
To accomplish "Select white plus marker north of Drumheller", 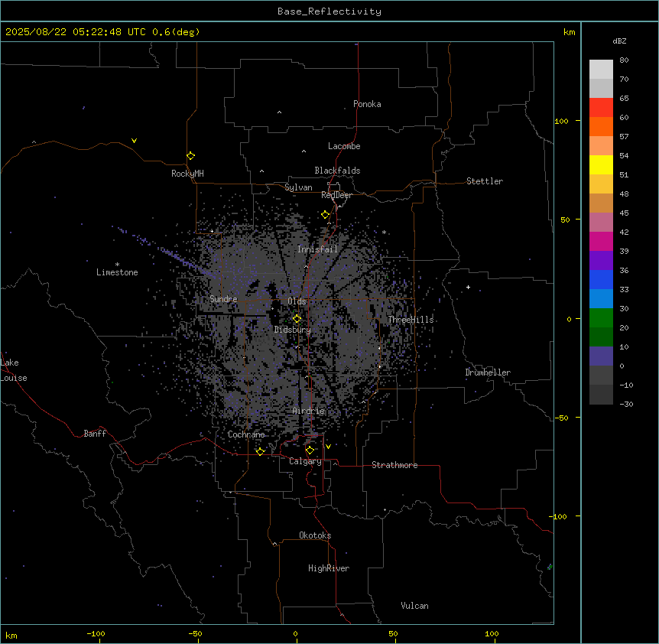I will coord(468,287).
